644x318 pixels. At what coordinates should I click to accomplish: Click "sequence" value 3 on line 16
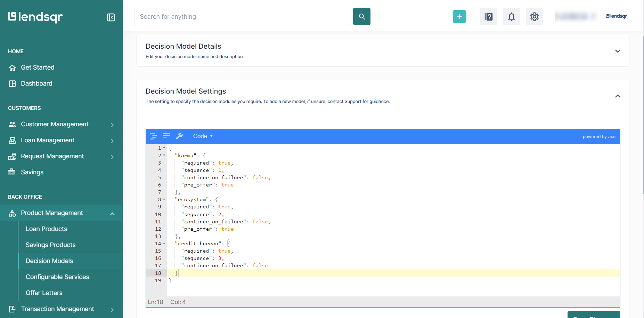220,258
